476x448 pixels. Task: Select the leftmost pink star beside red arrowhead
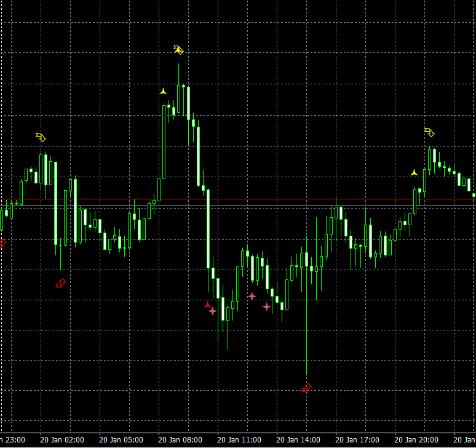point(213,311)
